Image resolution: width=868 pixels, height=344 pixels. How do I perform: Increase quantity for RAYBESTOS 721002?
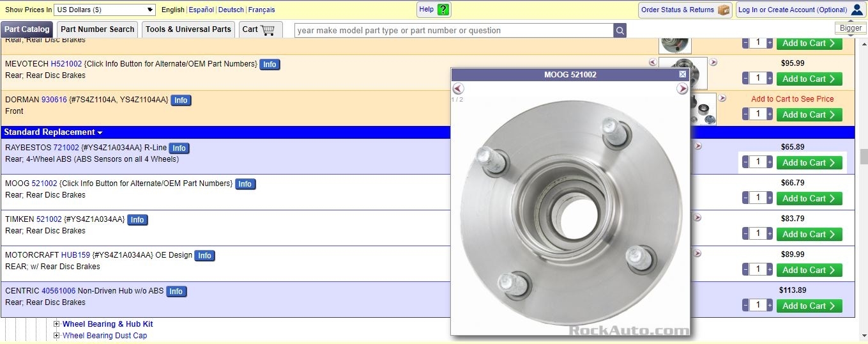point(770,162)
